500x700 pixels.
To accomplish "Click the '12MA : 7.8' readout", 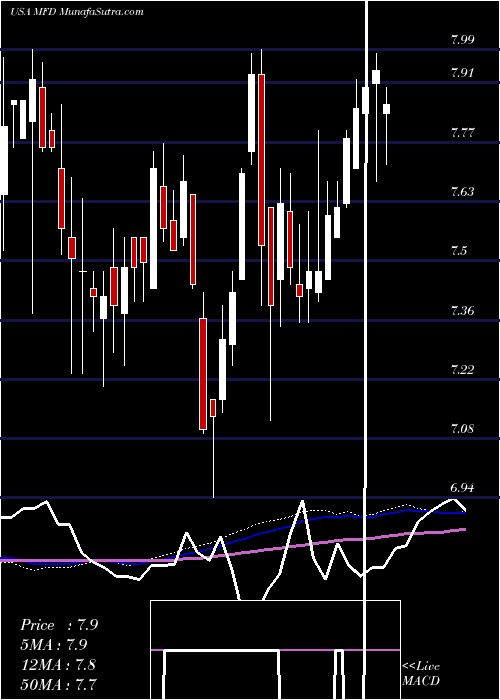I will pos(58,665).
